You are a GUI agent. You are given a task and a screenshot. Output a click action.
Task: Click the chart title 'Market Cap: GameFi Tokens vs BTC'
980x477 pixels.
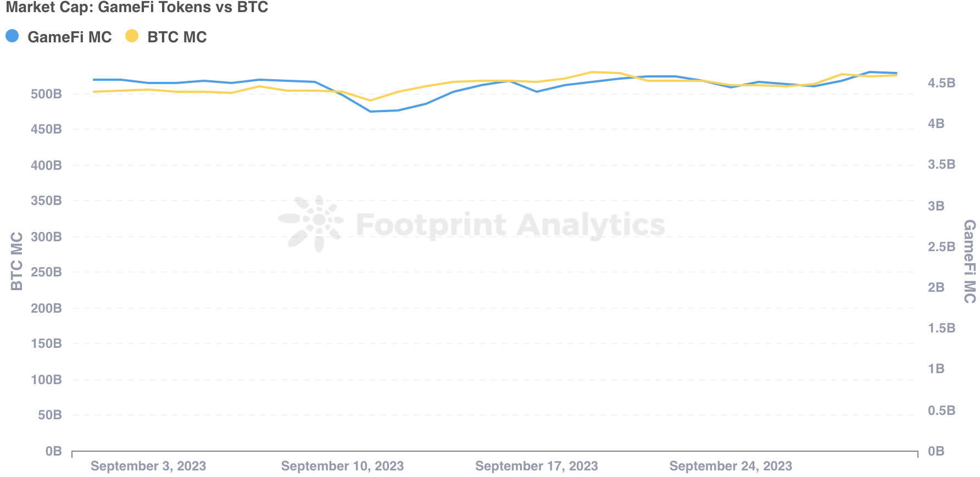(x=137, y=8)
